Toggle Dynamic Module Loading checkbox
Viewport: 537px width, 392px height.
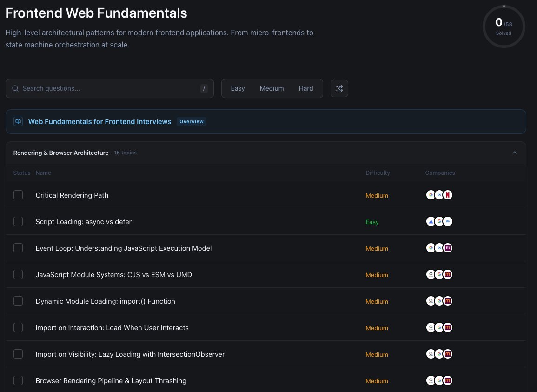coord(18,301)
